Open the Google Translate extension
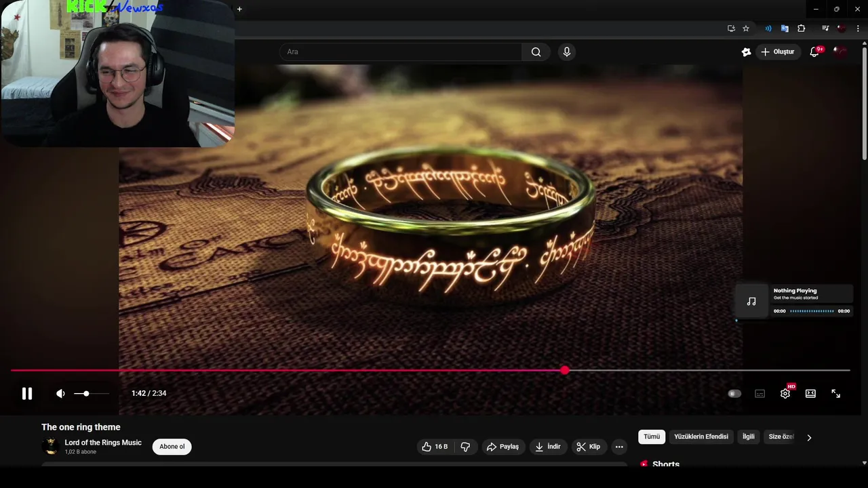 tap(785, 28)
